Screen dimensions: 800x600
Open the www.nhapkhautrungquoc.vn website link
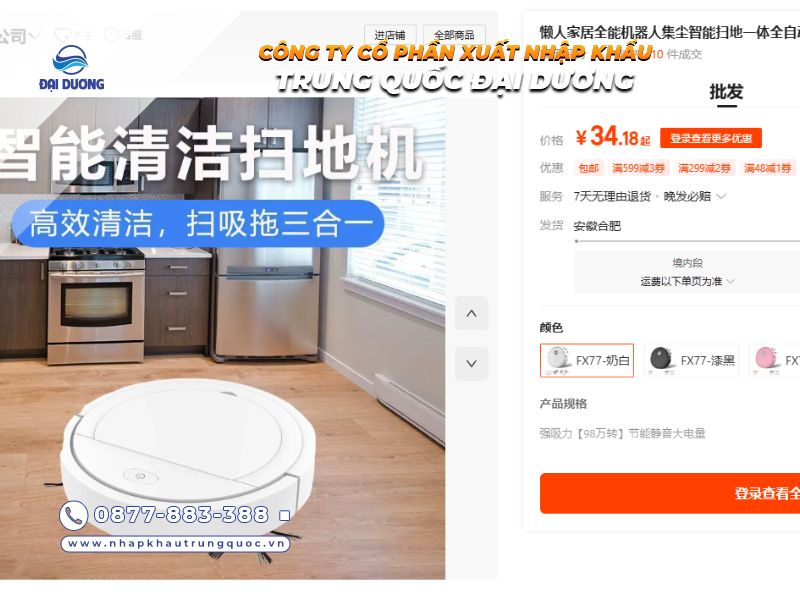pos(176,544)
